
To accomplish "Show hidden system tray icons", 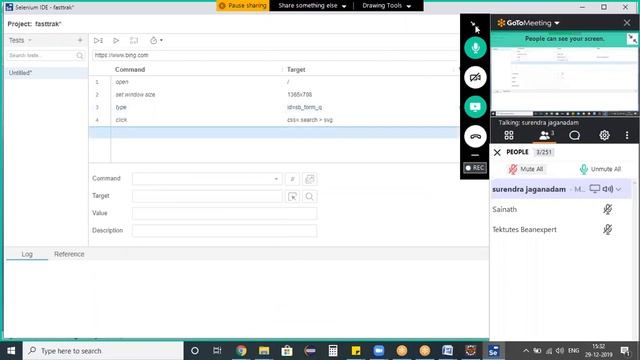I will (x=526, y=351).
